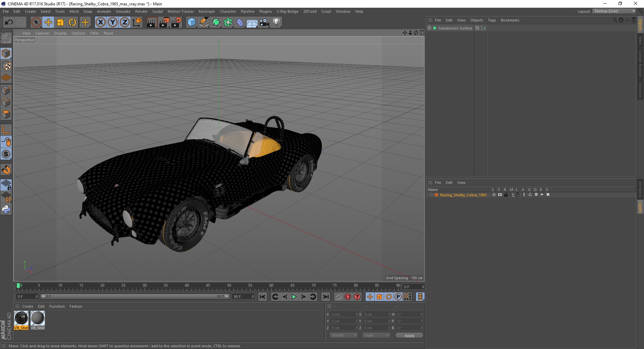Toggle layer View visibility icon
Viewport: 644px width, 349px height.
500,195
